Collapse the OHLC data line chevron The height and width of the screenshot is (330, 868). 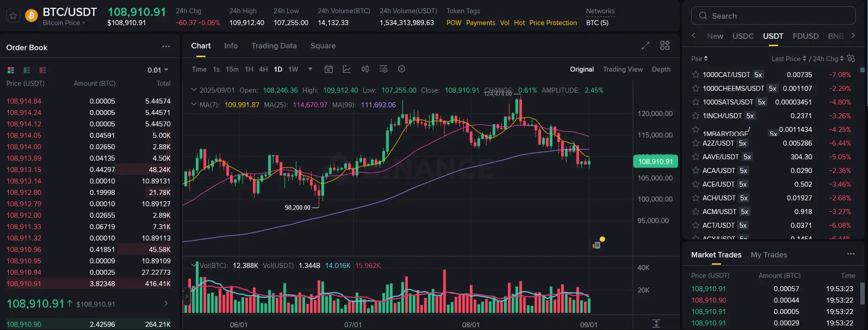(x=194, y=90)
